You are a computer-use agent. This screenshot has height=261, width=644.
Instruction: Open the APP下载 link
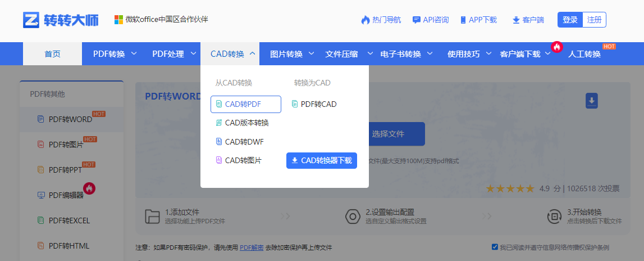click(x=483, y=20)
